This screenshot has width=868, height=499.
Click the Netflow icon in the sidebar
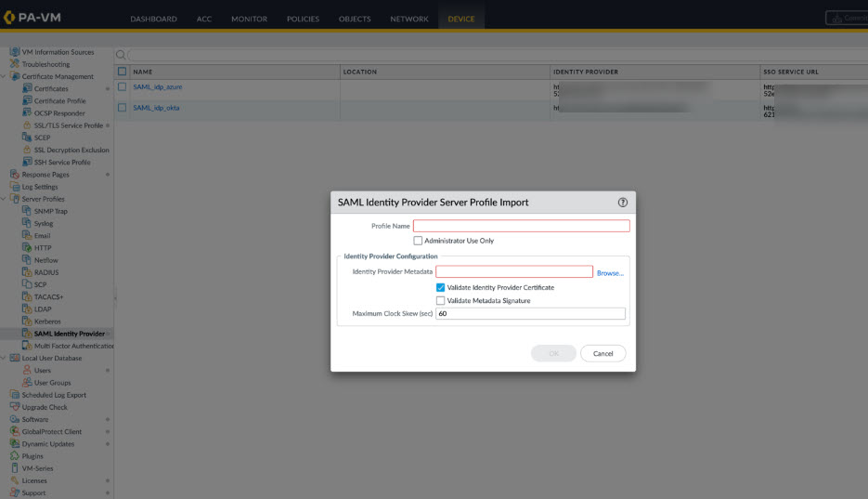(27, 260)
